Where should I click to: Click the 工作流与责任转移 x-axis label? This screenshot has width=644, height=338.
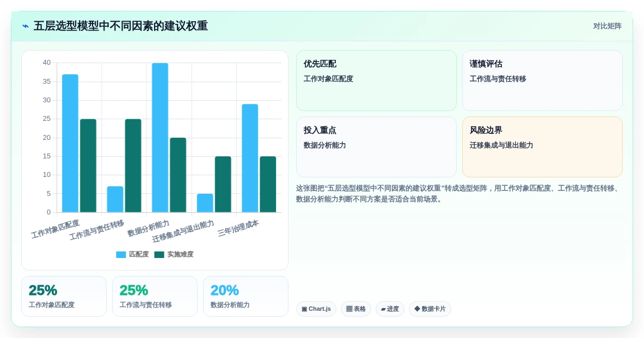[97, 230]
